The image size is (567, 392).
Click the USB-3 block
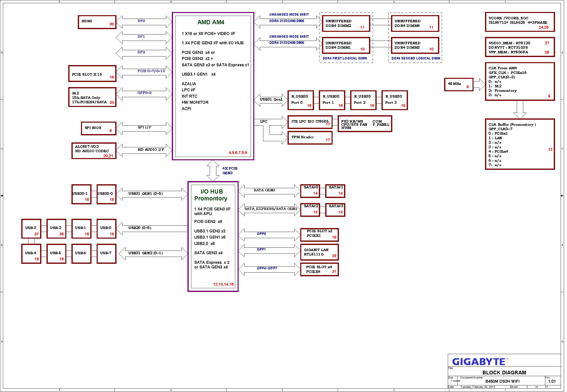point(31,229)
